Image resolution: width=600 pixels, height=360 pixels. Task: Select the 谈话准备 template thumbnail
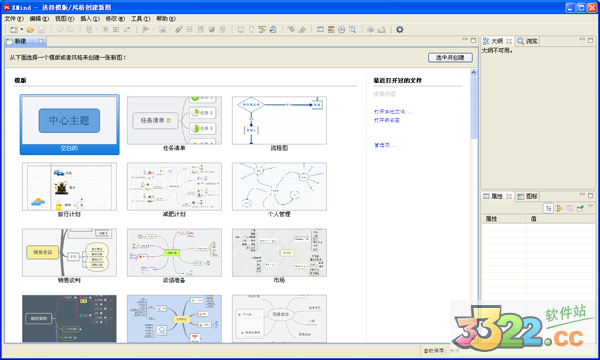click(174, 252)
